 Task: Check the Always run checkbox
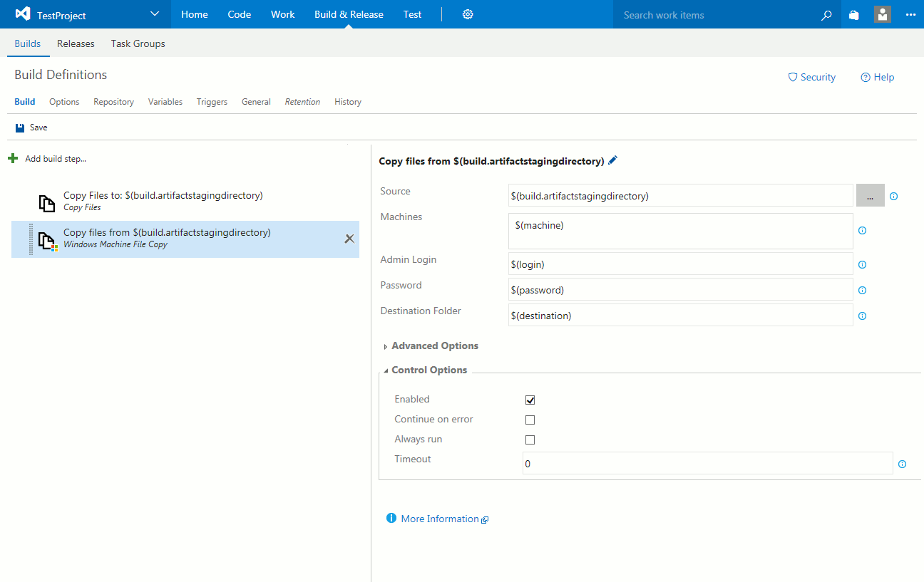pos(530,440)
